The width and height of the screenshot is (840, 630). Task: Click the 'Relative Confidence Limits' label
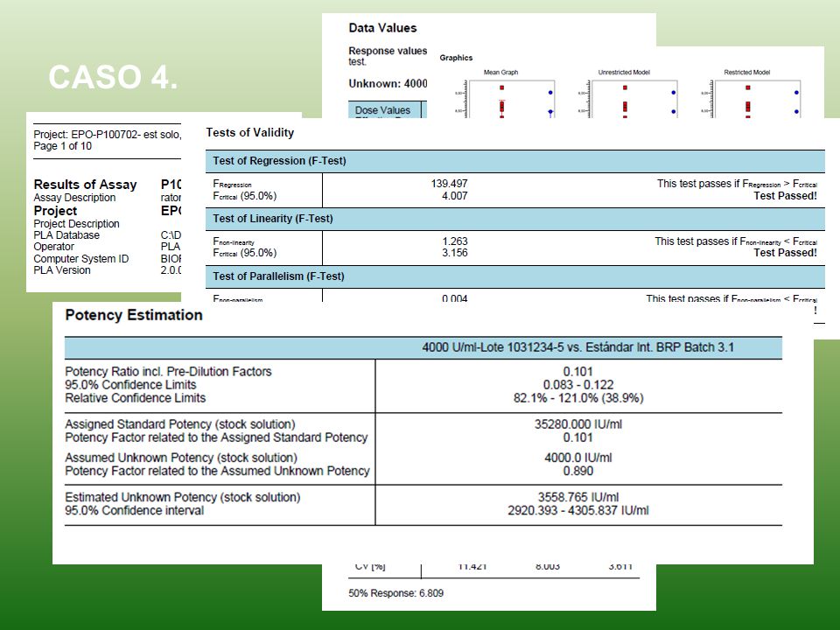click(x=136, y=398)
